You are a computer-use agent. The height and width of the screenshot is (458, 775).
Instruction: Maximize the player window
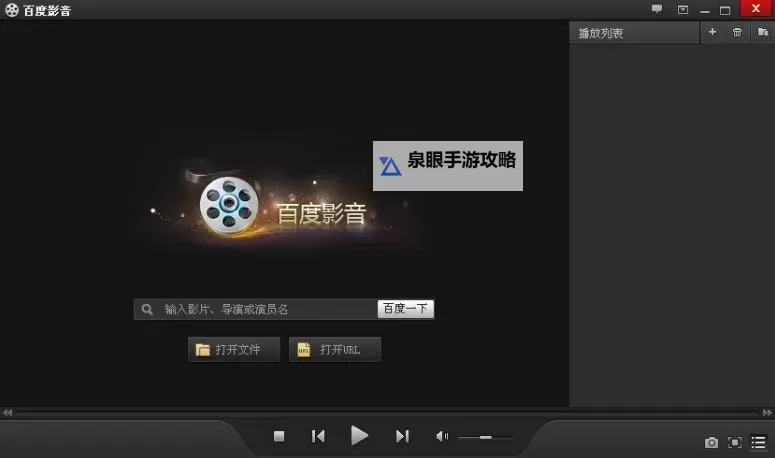tap(725, 10)
